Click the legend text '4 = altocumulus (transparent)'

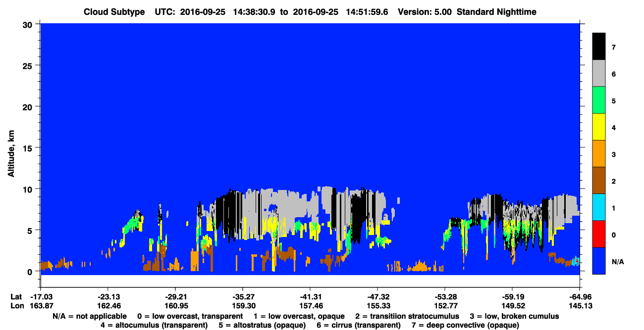[154, 325]
